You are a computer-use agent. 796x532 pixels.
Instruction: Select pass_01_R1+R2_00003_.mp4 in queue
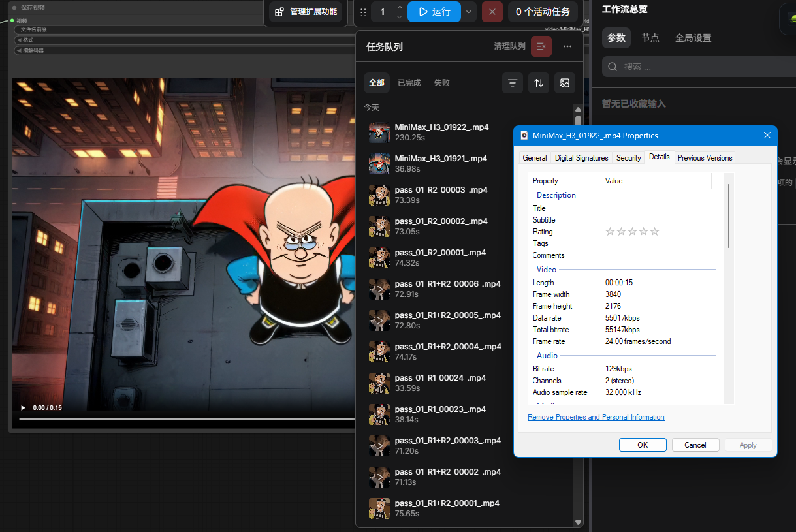(468, 446)
